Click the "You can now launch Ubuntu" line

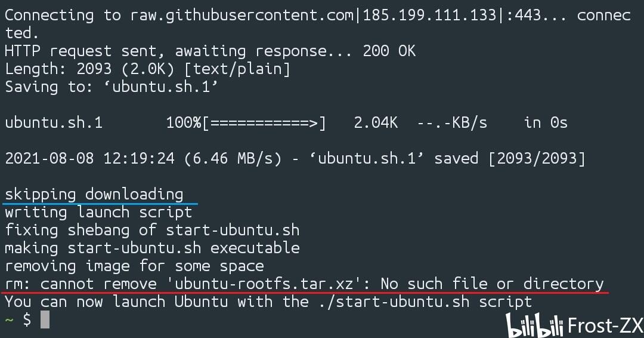click(268, 302)
